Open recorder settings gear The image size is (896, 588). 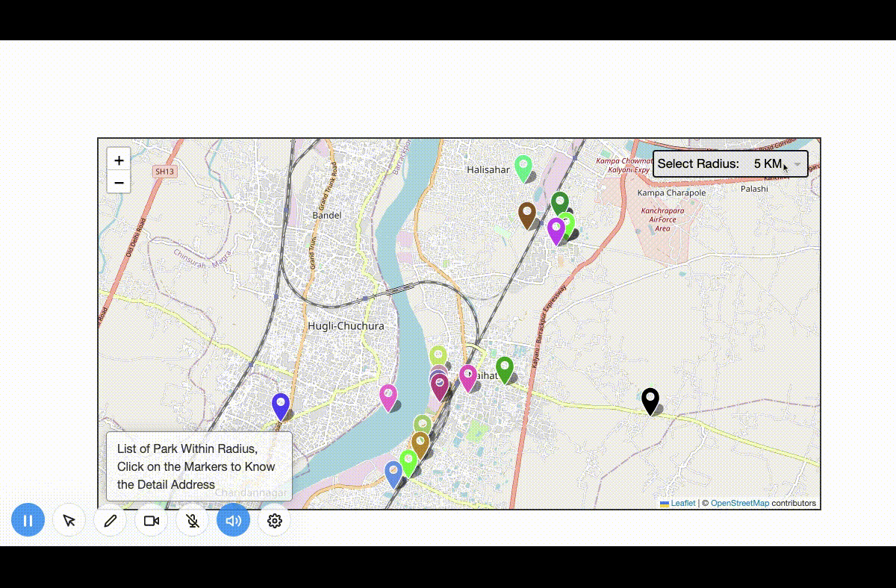[x=275, y=520]
